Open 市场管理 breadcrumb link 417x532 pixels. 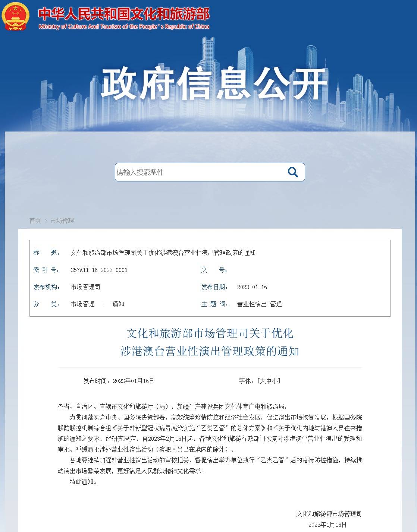62,221
